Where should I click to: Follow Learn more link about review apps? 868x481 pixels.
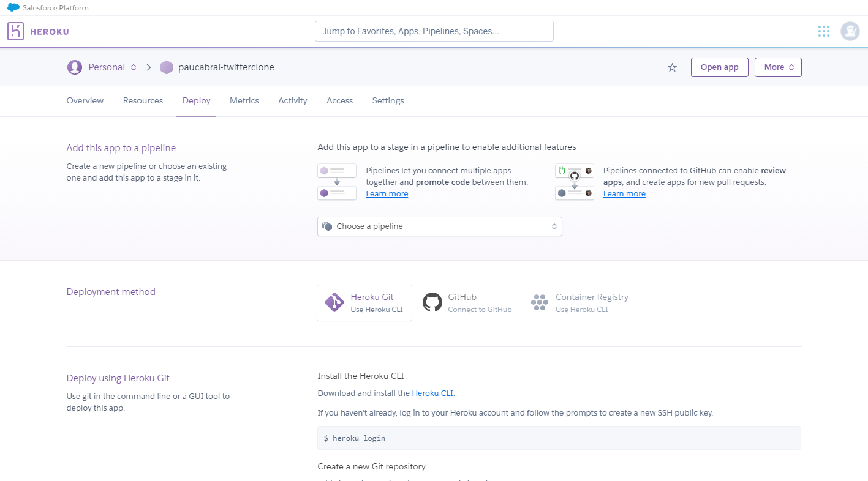pyautogui.click(x=624, y=194)
